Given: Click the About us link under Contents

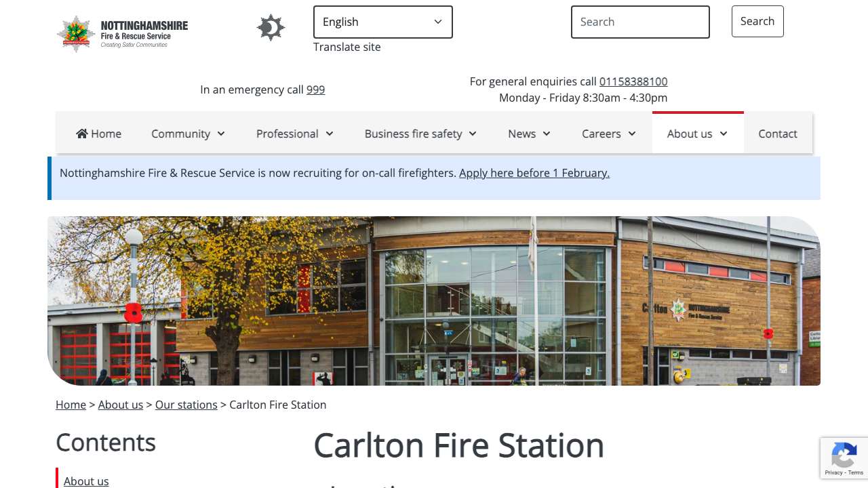Looking at the screenshot, I should point(86,481).
